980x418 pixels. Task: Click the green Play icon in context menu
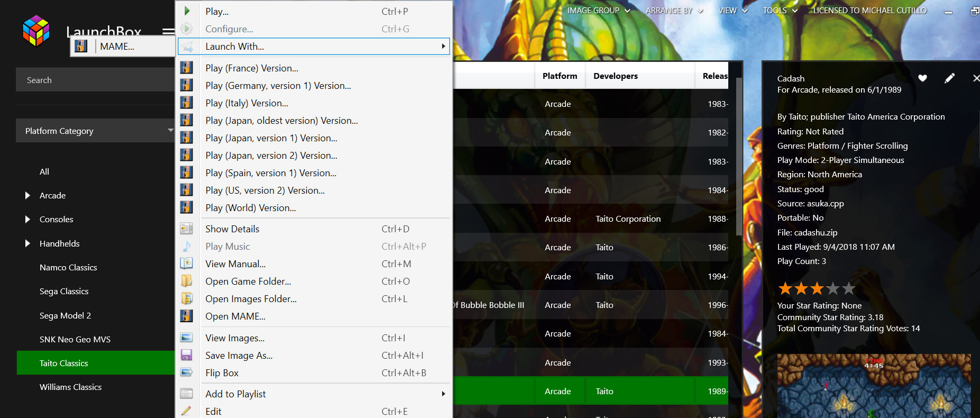click(187, 11)
